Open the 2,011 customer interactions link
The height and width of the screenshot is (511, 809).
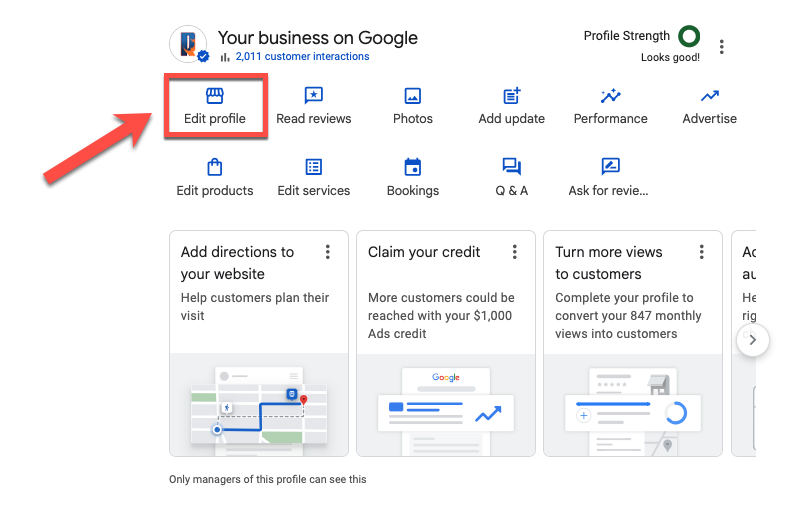[302, 56]
